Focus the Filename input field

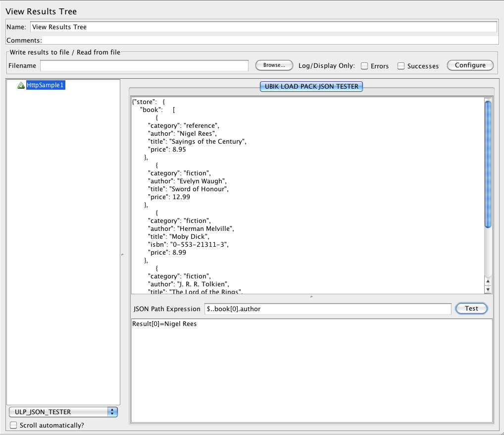pos(144,66)
